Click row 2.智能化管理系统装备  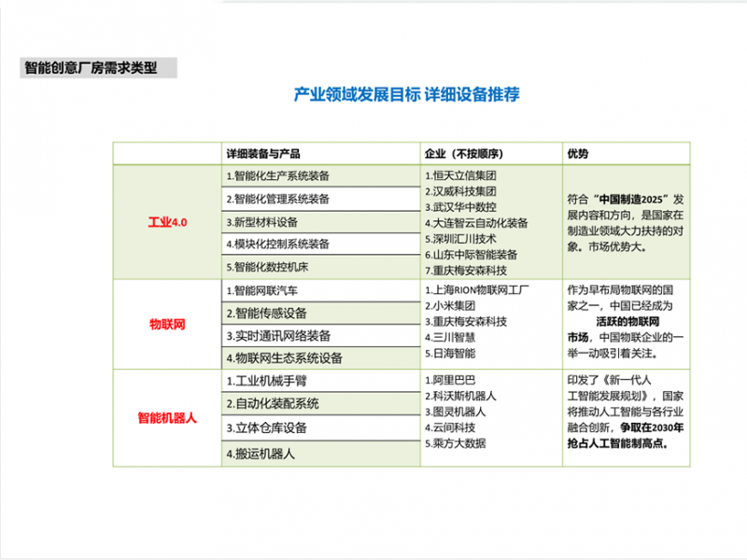pos(320,199)
